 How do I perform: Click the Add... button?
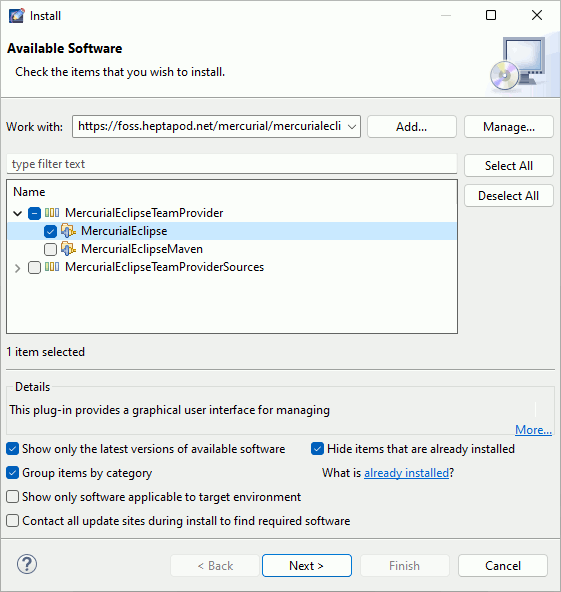click(412, 127)
